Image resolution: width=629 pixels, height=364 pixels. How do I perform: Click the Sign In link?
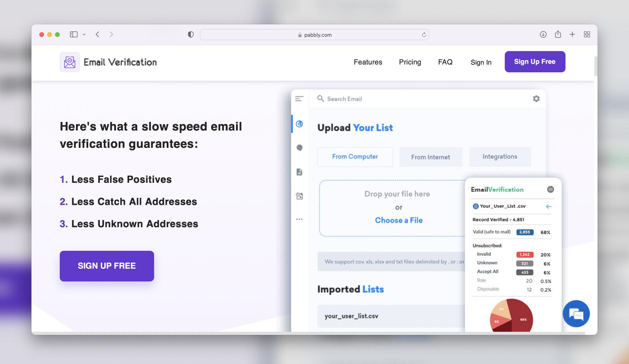[x=481, y=62]
